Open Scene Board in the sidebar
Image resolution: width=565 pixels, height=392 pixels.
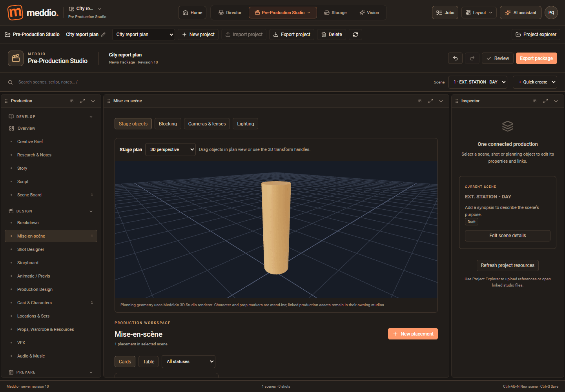51,195
